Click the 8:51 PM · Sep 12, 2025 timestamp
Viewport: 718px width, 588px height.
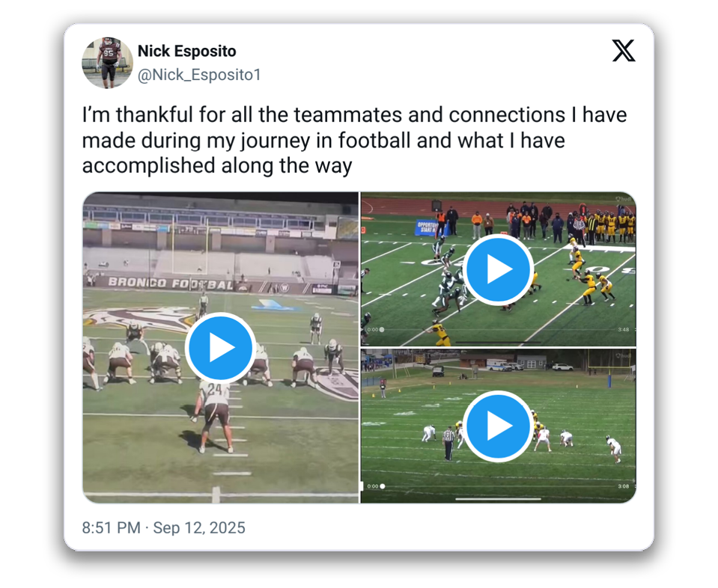(163, 527)
